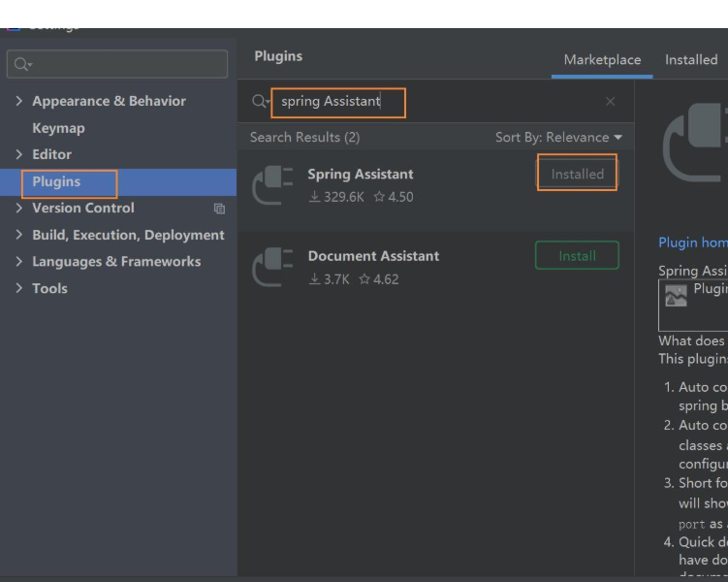The width and height of the screenshot is (728, 582).
Task: Select Languages & Frameworks item
Action: (x=116, y=262)
